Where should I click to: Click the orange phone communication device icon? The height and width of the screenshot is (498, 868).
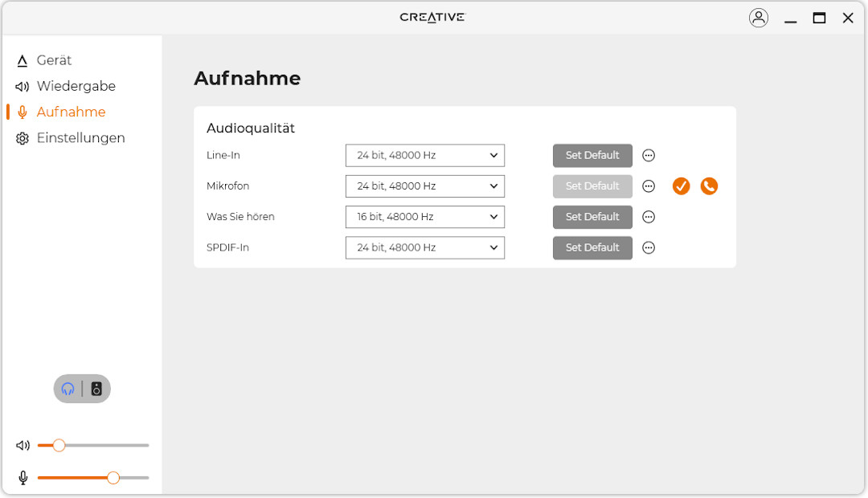coord(709,186)
